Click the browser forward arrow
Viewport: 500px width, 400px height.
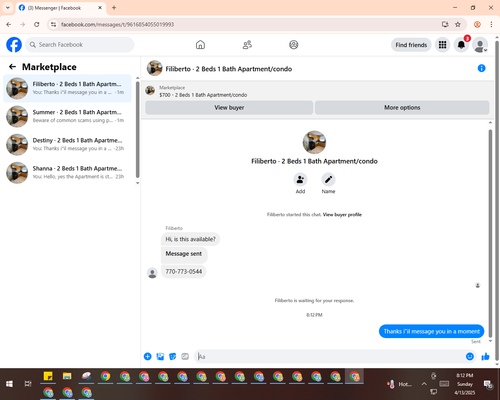coord(22,24)
